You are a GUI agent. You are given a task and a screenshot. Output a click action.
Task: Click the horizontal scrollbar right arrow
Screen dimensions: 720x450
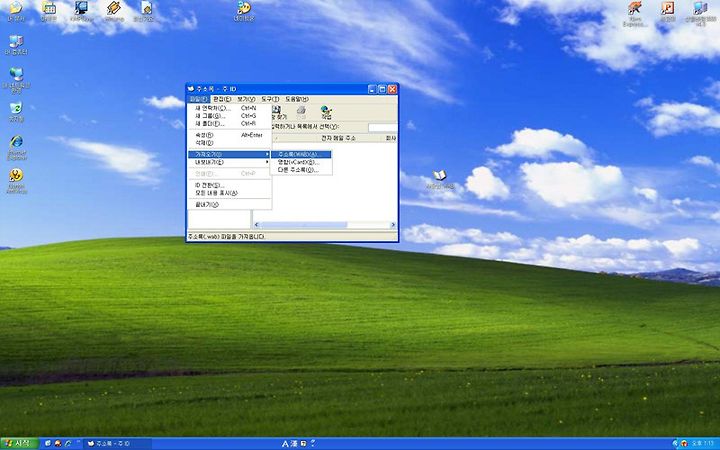(x=393, y=225)
